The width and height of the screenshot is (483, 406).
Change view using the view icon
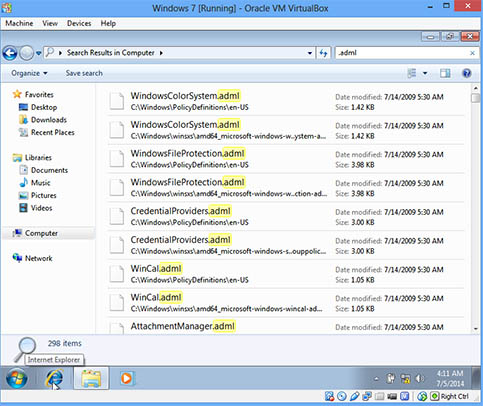click(412, 73)
